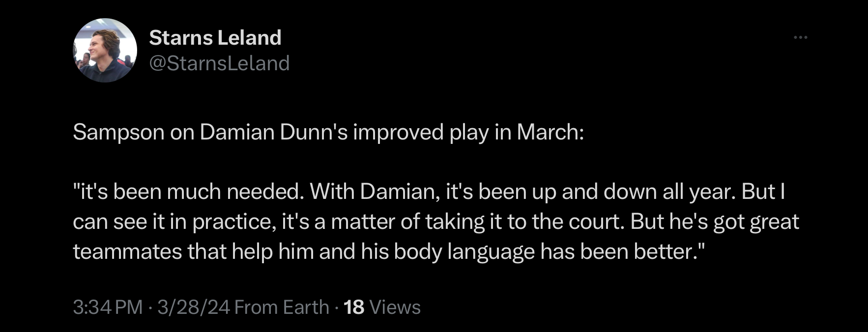Open the three-dot more options menu

(800, 37)
